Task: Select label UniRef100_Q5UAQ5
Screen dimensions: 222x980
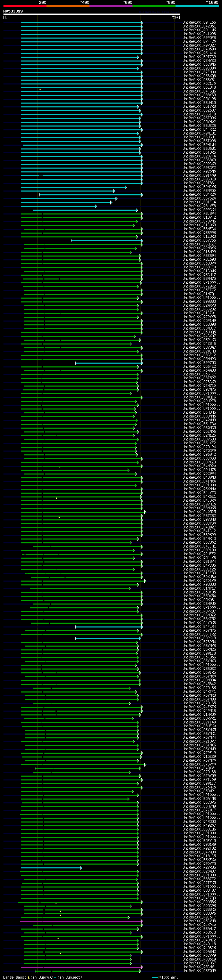Action: [199, 332]
